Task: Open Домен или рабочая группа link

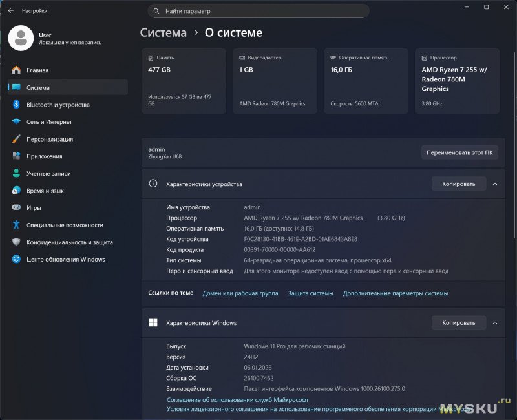Action: tap(240, 293)
